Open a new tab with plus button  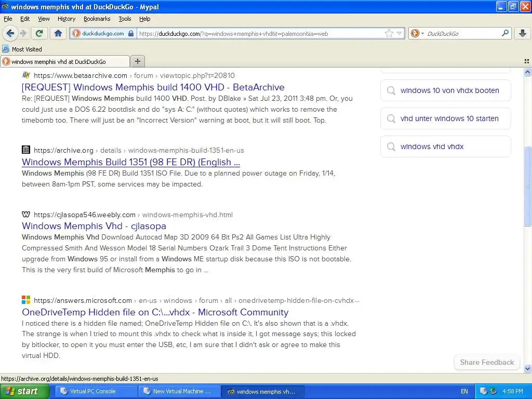(137, 61)
